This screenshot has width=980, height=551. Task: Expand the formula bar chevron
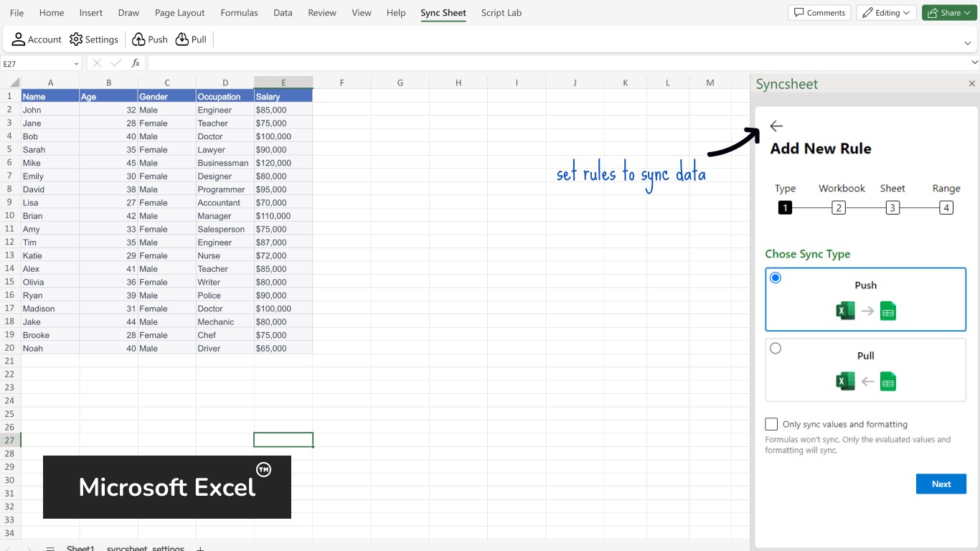coord(974,63)
